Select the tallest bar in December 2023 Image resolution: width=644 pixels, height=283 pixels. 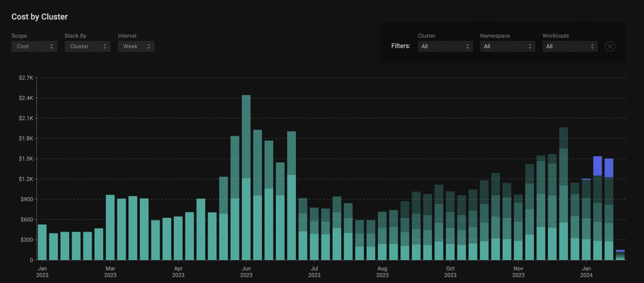coord(564,193)
